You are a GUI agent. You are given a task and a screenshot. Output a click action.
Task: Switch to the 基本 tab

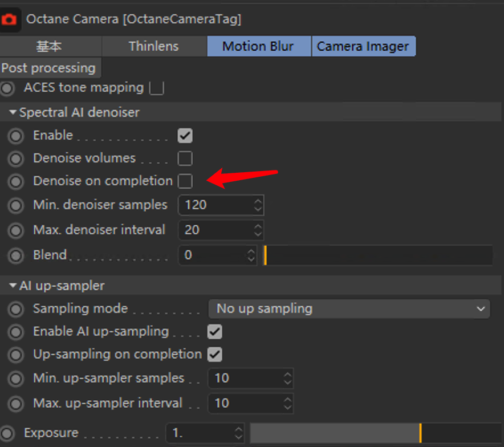point(51,46)
